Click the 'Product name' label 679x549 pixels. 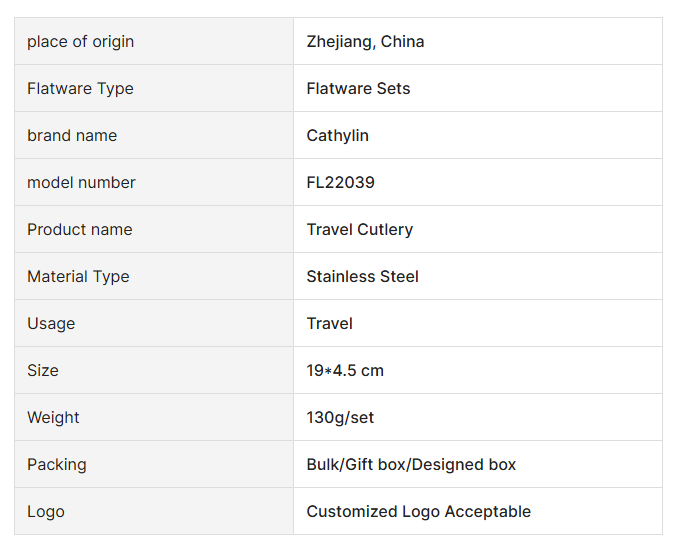click(79, 230)
